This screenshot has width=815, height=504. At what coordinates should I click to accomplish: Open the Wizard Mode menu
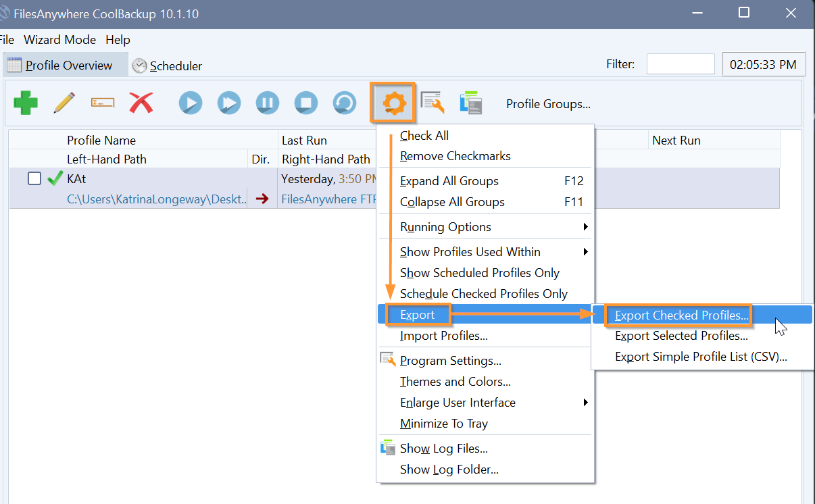[x=59, y=40]
